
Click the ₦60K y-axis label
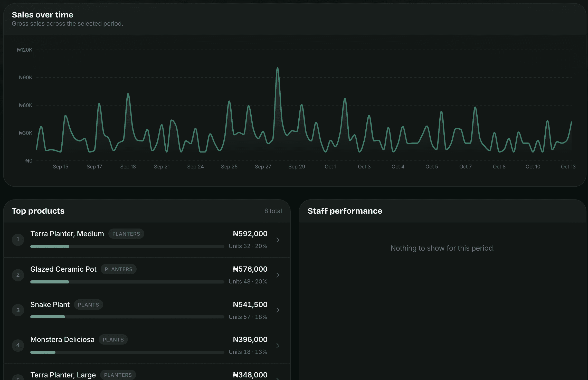(25, 105)
